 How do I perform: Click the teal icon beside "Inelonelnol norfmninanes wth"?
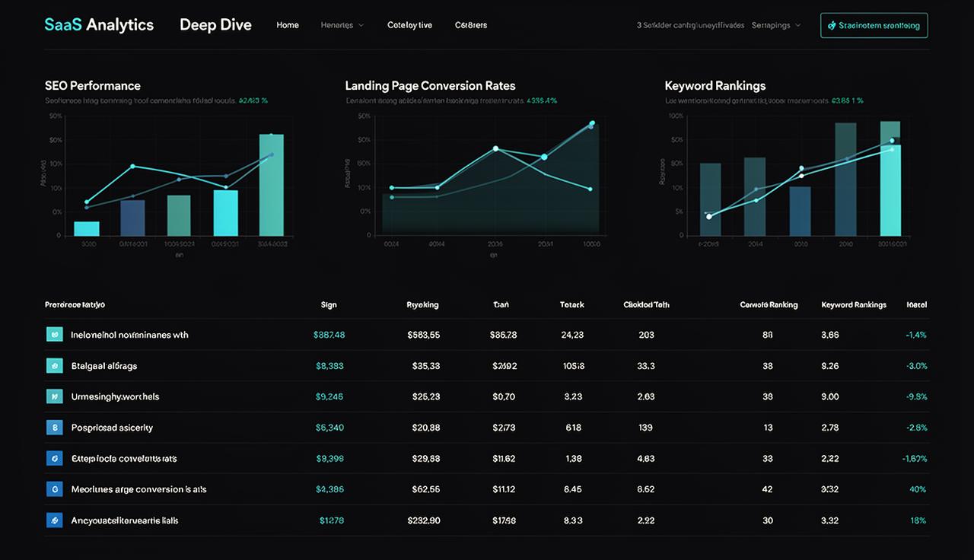pos(54,335)
